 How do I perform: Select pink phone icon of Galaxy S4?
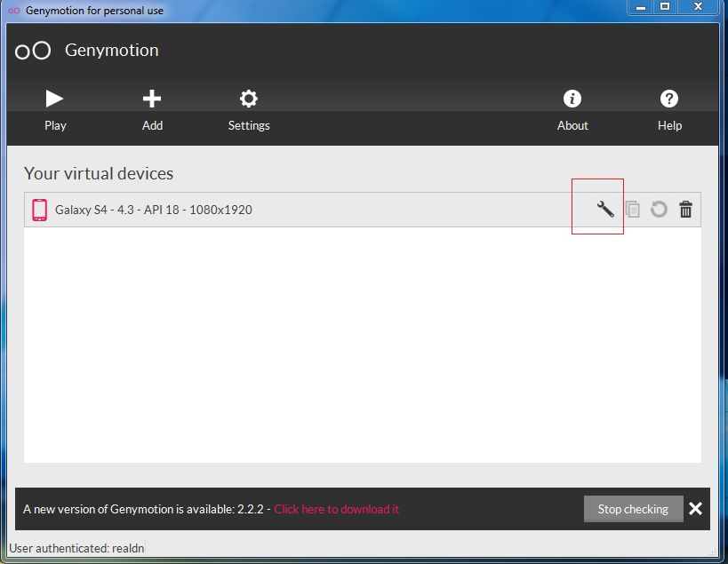pyautogui.click(x=39, y=210)
